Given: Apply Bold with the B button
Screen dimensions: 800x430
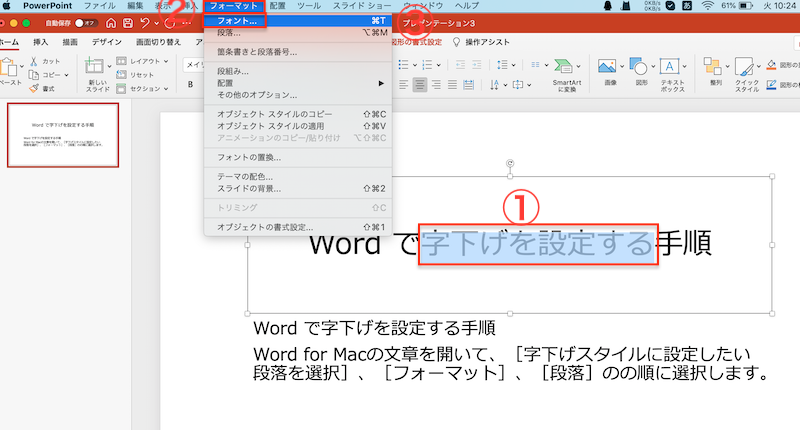Looking at the screenshot, I should point(190,85).
